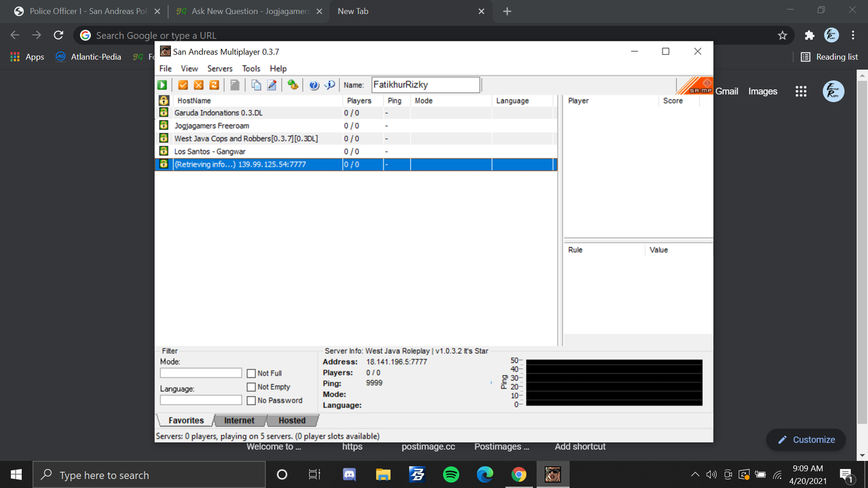
Task: Click the volume speaker icon in the tray
Action: point(711,474)
